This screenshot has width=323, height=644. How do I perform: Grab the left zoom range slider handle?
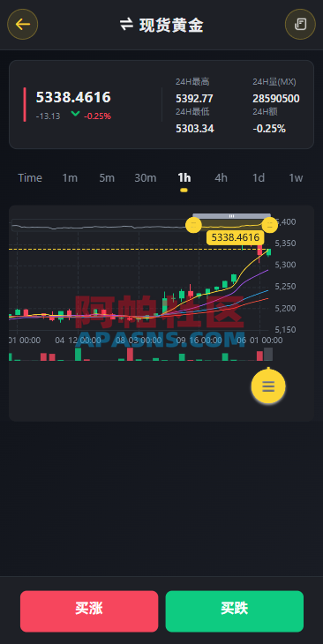193,225
